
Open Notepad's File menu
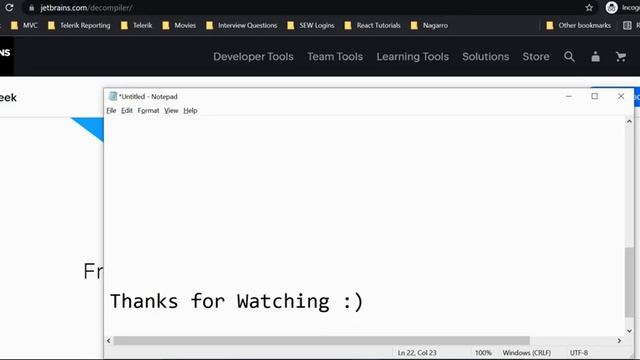click(x=111, y=111)
